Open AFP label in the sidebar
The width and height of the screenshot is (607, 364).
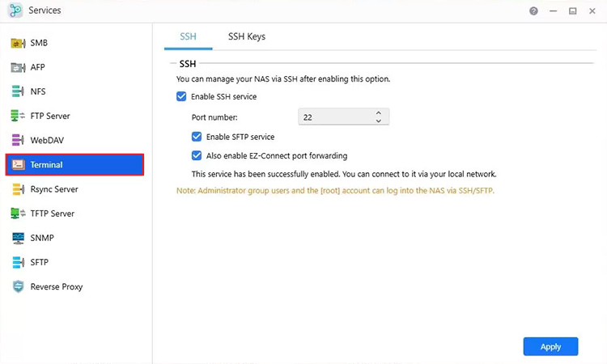37,67
